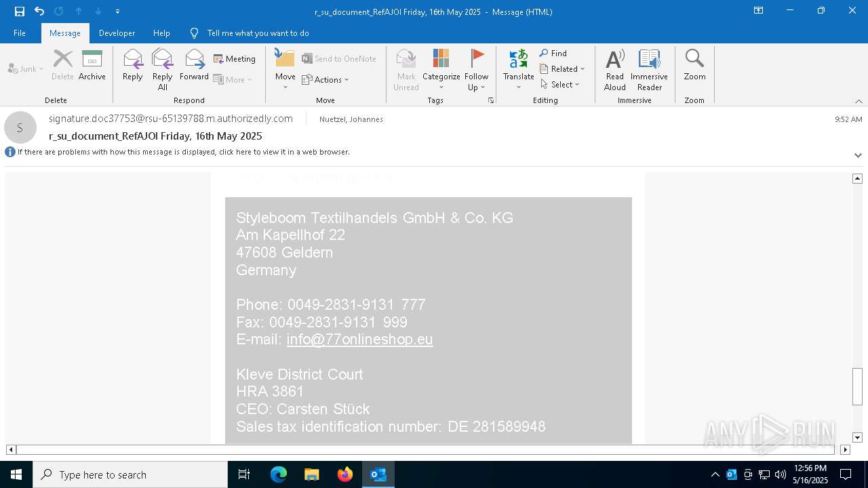Archive this message
This screenshot has width=868, height=488.
click(x=92, y=66)
